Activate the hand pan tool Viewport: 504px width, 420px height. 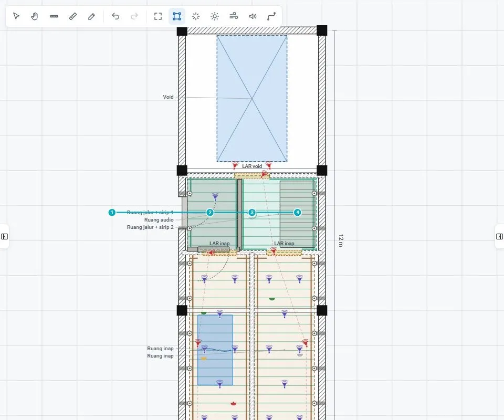click(x=35, y=16)
